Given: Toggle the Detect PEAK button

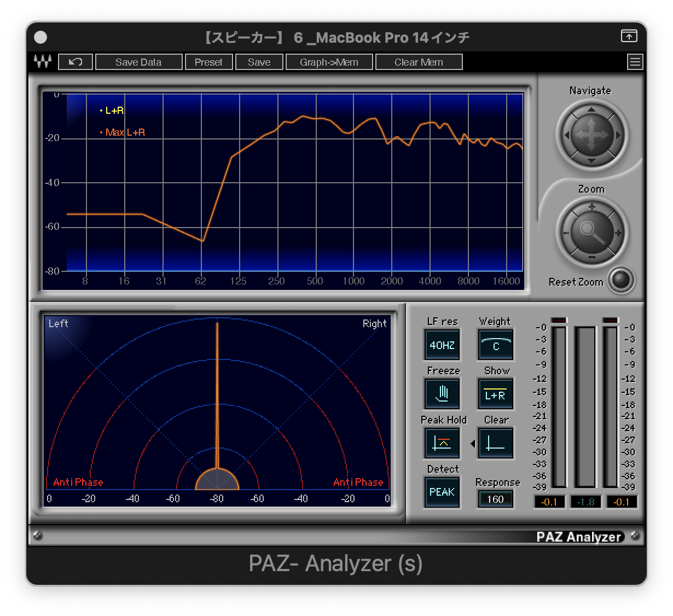Looking at the screenshot, I should [442, 492].
